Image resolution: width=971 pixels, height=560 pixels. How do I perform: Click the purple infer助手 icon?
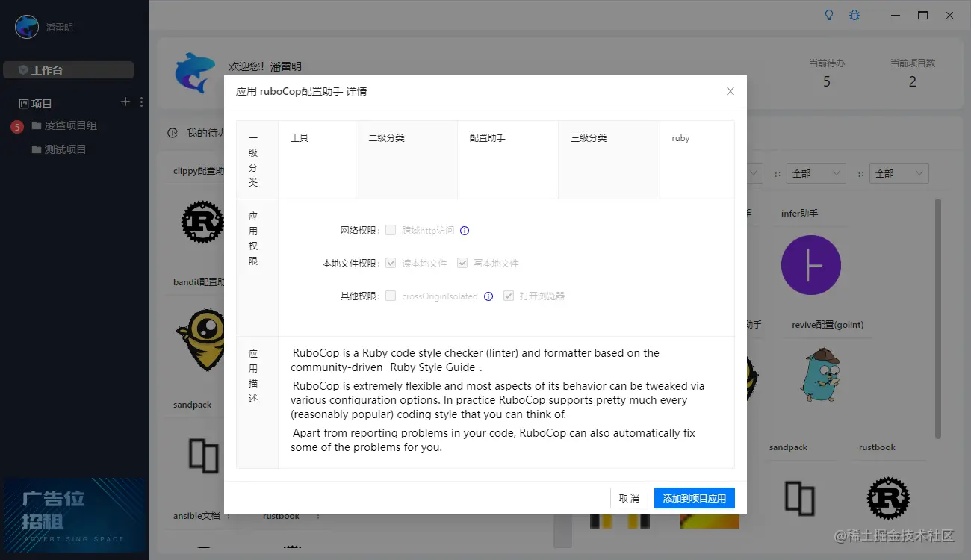coord(811,265)
